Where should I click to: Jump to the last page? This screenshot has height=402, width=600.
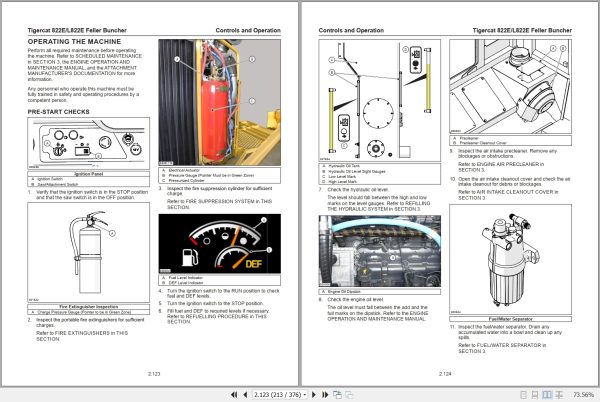tap(325, 394)
